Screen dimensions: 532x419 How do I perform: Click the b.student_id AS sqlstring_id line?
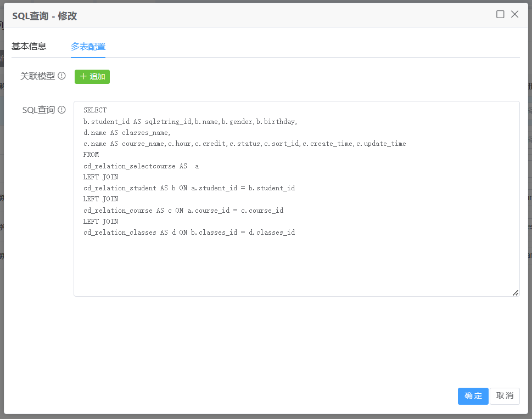190,121
